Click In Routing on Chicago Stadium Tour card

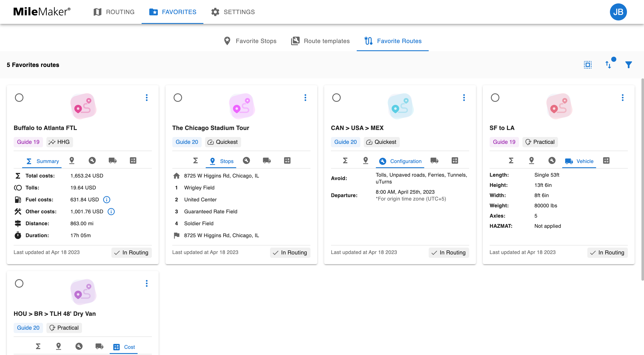coord(290,253)
